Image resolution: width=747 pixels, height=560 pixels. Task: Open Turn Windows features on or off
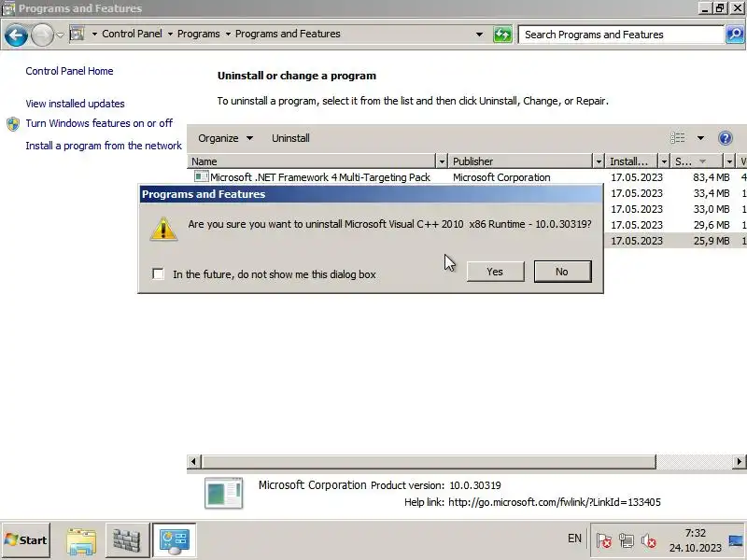(x=99, y=123)
